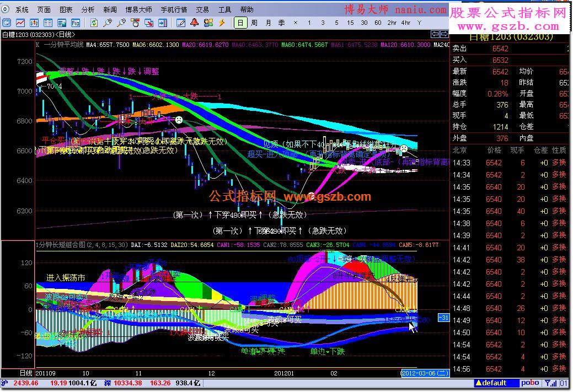Viewport: 573px width, 392px height.
Task: Click the green refresh page icon
Action: pos(94,23)
